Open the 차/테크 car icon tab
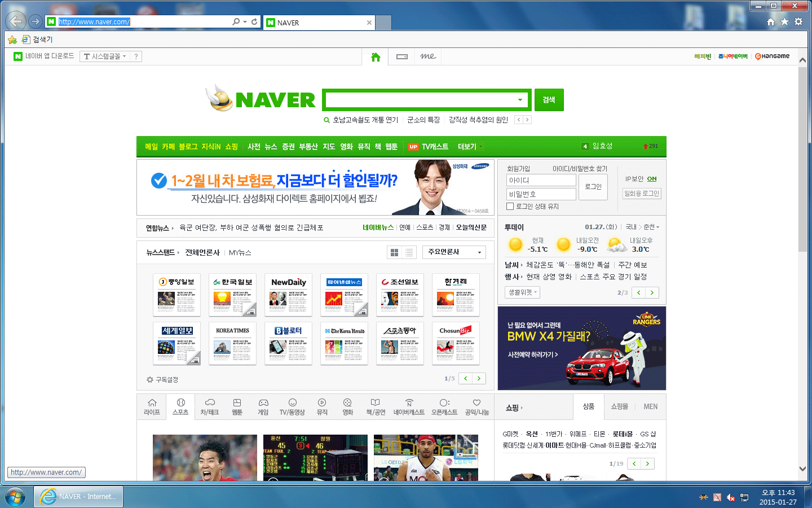 (x=209, y=407)
